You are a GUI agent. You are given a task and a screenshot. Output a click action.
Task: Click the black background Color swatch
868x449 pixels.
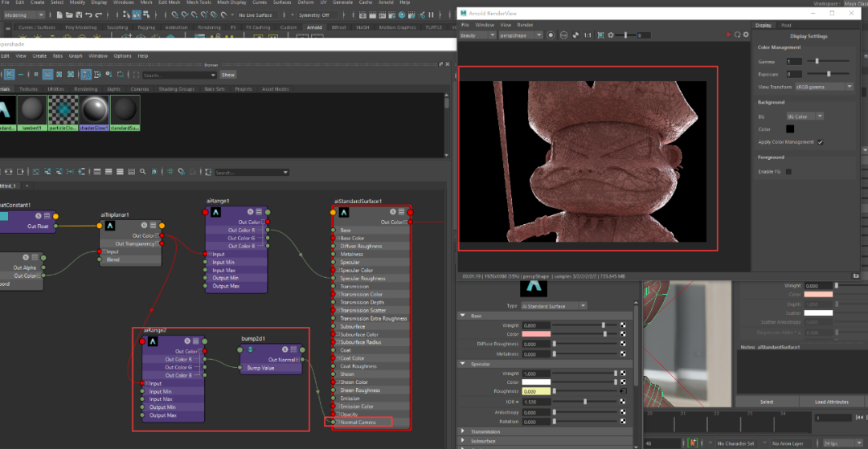click(x=790, y=129)
